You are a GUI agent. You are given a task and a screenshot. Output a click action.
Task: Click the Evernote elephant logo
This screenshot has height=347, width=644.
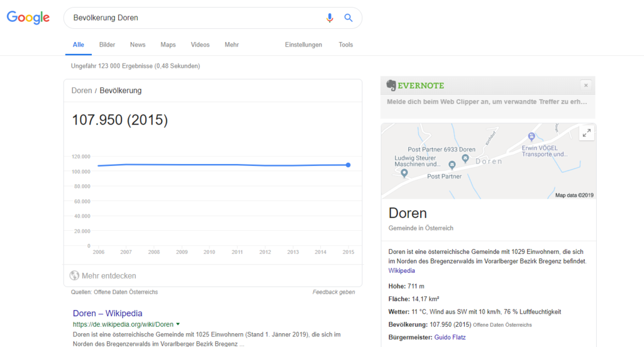391,85
